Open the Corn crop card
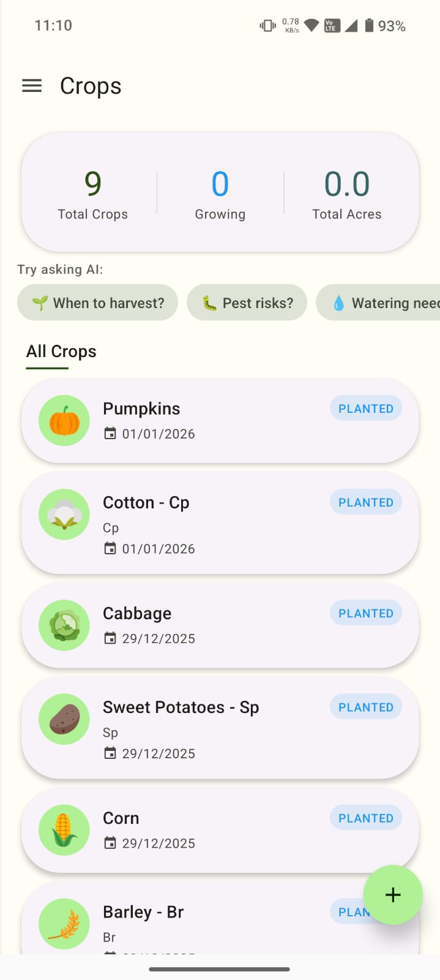The image size is (440, 980). [220, 830]
